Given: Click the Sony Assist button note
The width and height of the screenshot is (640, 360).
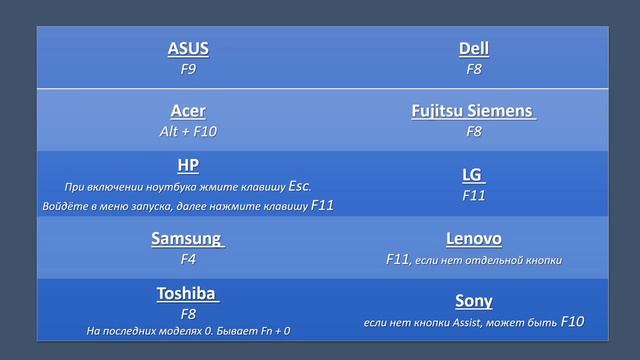Looking at the screenshot, I should click(x=474, y=322).
